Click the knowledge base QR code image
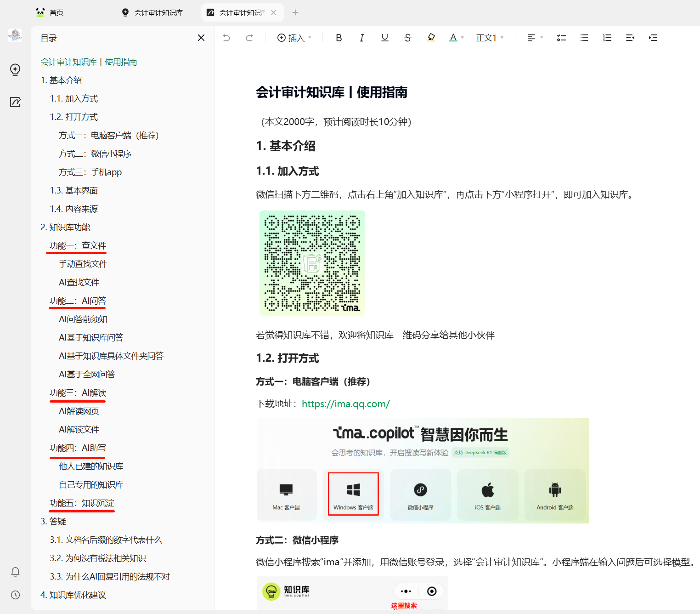Viewport: 700px width, 614px height. pos(312,263)
